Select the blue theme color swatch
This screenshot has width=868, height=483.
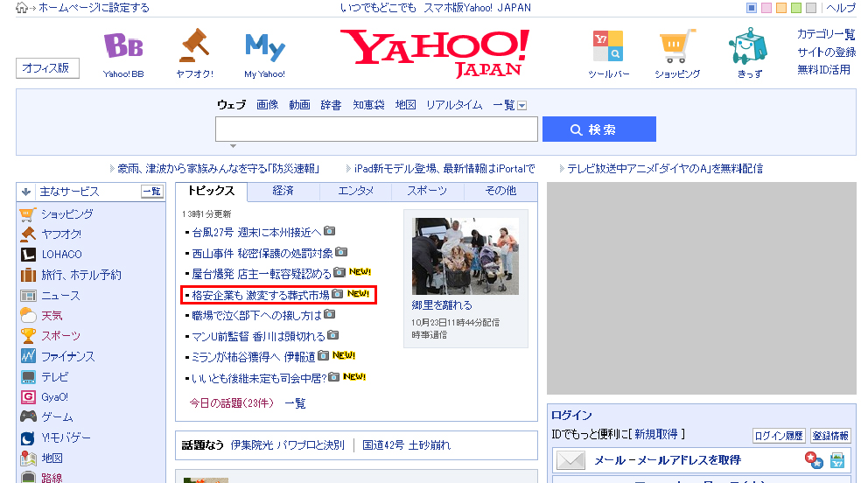tap(752, 8)
